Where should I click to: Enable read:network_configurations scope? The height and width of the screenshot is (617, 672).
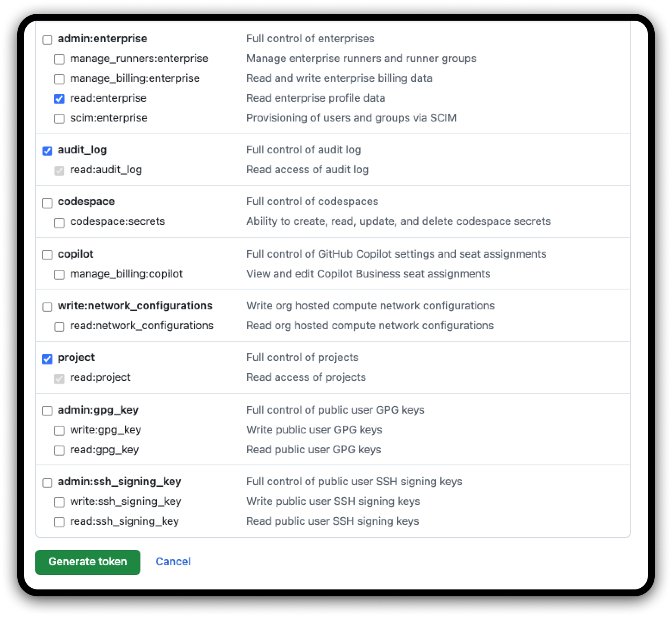pos(59,327)
